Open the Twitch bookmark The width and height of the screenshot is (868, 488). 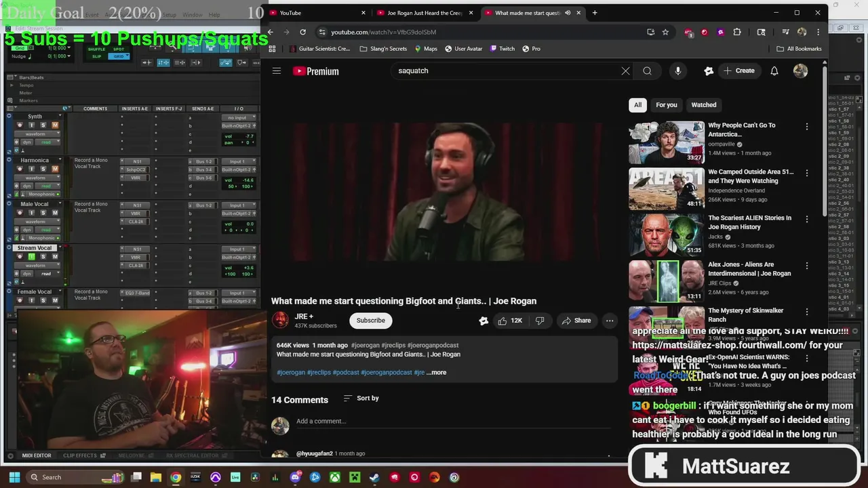click(x=502, y=49)
